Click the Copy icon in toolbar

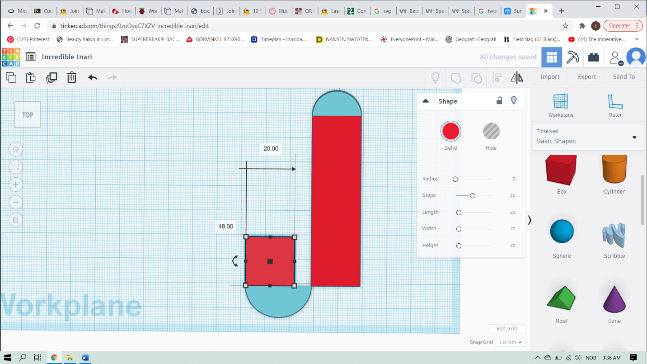tap(11, 78)
